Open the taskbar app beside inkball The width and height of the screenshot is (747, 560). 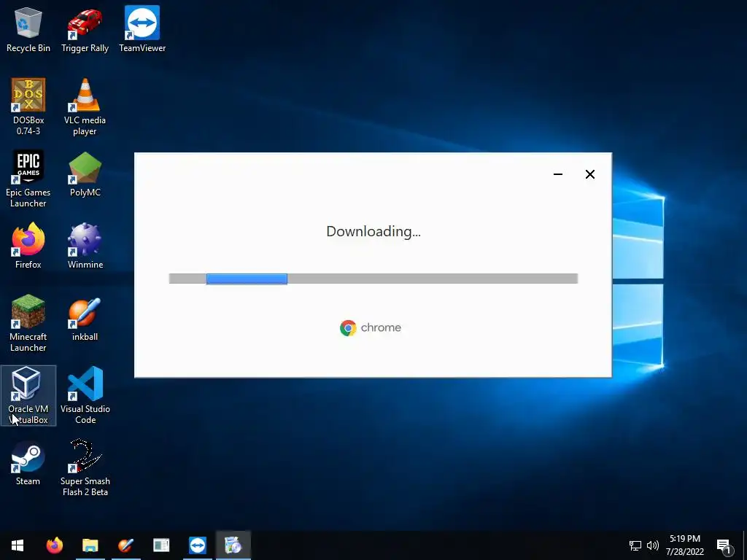(x=161, y=545)
